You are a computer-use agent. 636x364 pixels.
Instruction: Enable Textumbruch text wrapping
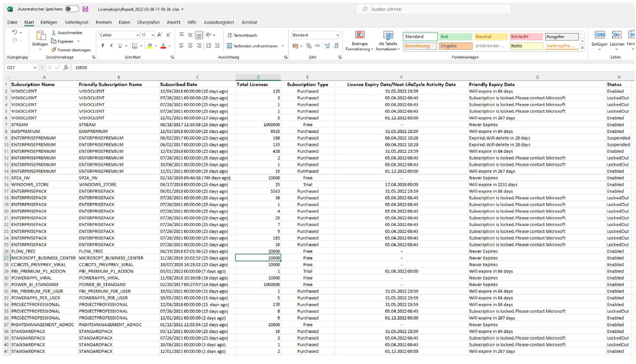tap(242, 35)
